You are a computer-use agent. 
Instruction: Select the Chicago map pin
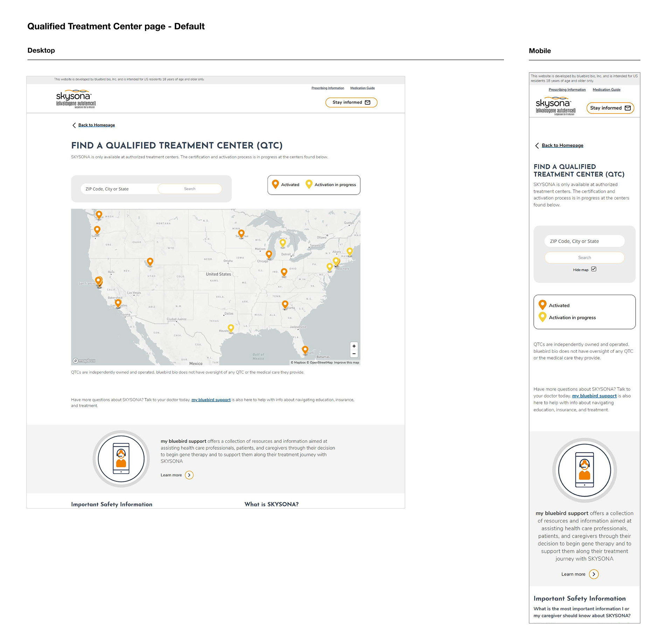tap(269, 254)
